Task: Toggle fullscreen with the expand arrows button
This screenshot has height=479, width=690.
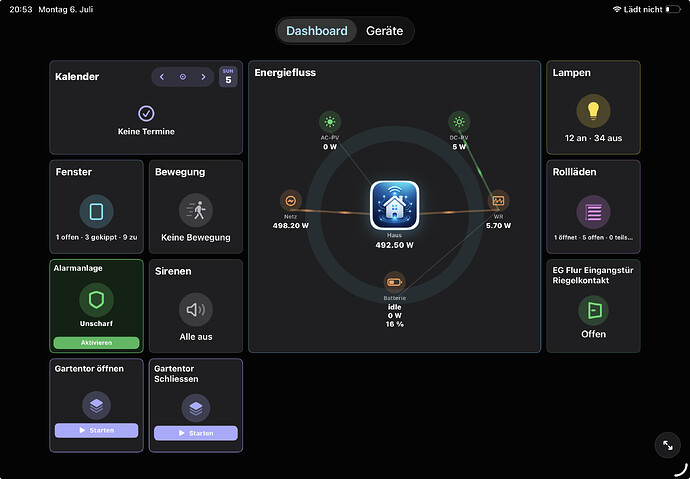Action: 668,445
